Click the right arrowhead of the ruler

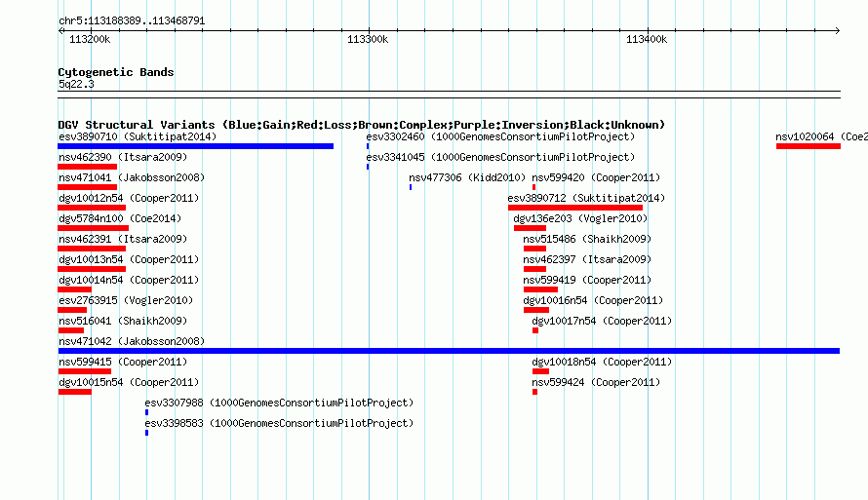(x=838, y=31)
